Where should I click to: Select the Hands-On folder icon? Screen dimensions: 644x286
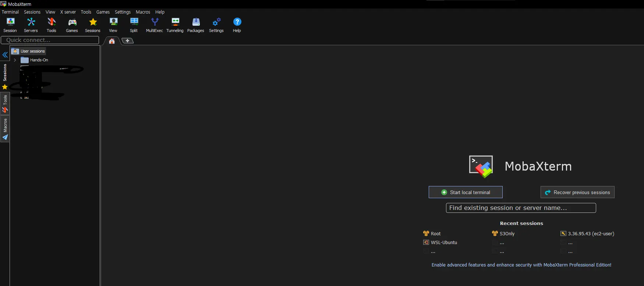click(x=25, y=60)
